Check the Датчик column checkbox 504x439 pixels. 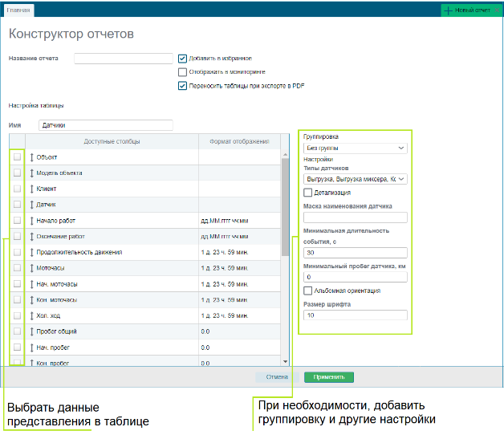tap(18, 204)
